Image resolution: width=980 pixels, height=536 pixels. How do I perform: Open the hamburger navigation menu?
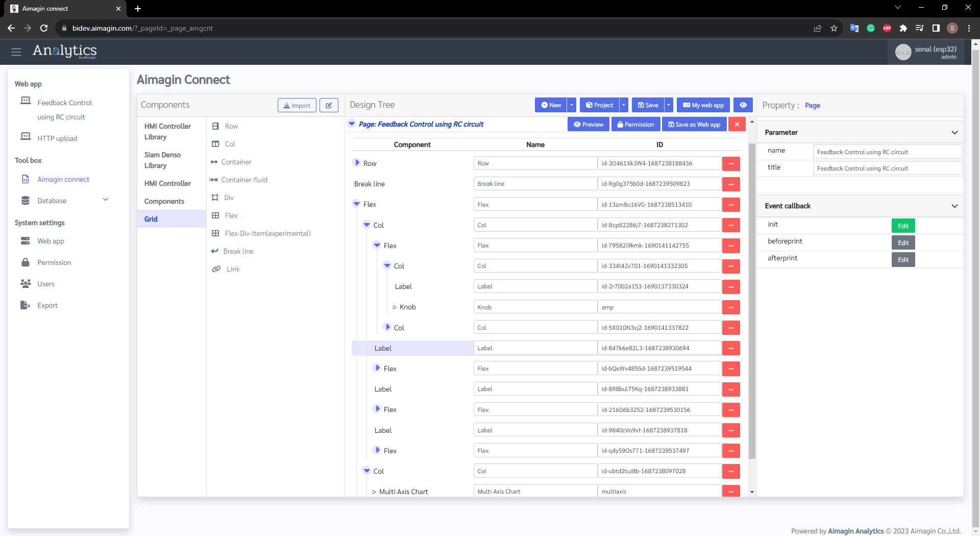coord(16,52)
